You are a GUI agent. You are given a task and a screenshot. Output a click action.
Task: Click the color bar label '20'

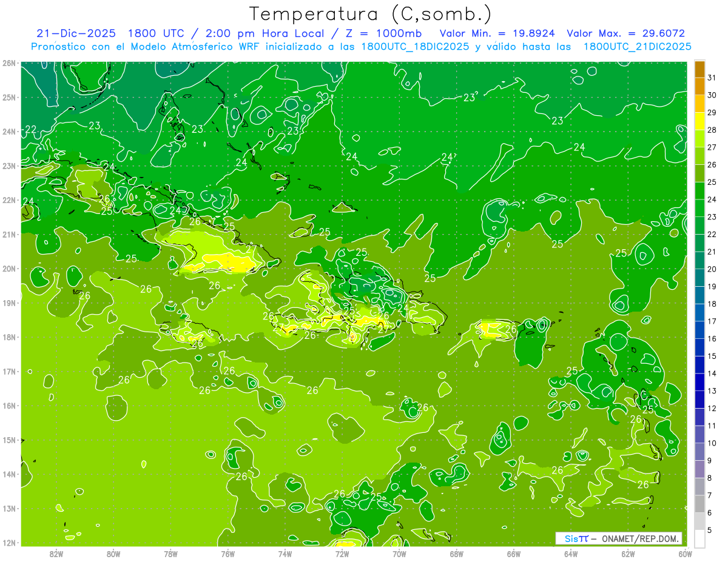(x=712, y=269)
